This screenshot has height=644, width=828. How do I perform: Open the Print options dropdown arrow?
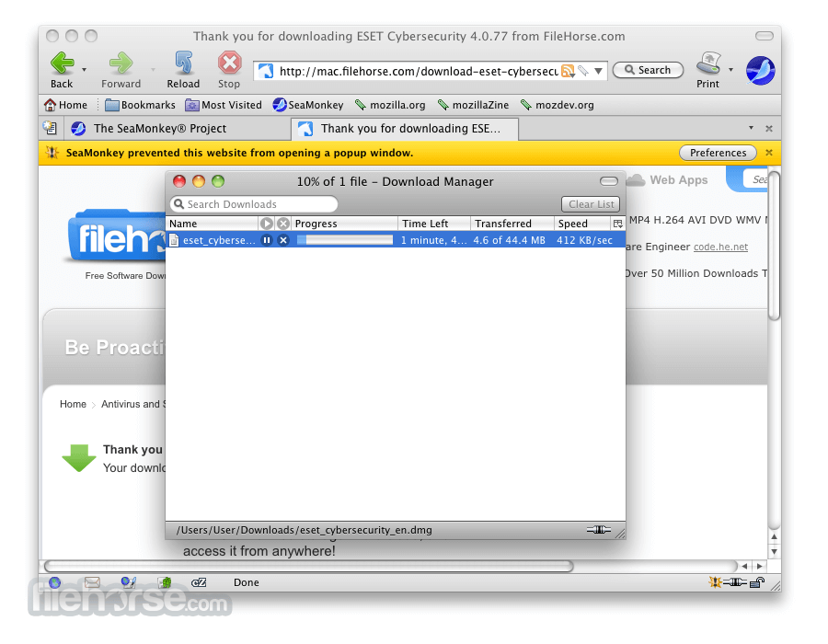(730, 70)
